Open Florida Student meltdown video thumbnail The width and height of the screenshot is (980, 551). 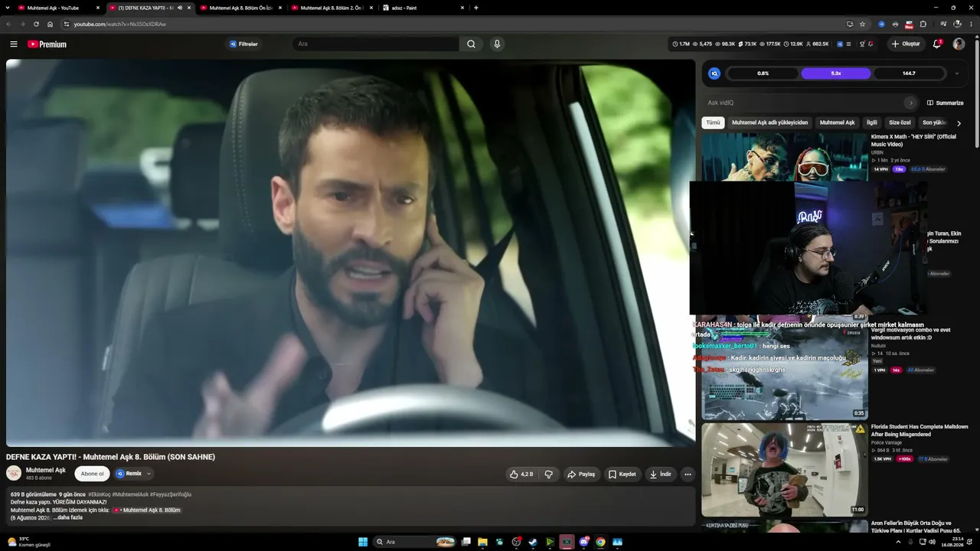point(785,470)
